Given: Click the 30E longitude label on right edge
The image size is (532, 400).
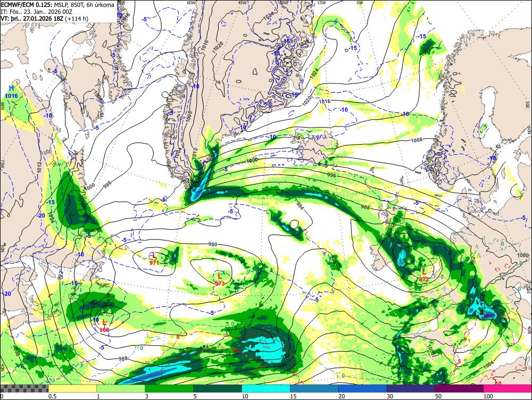Looking at the screenshot, I should [528, 105].
